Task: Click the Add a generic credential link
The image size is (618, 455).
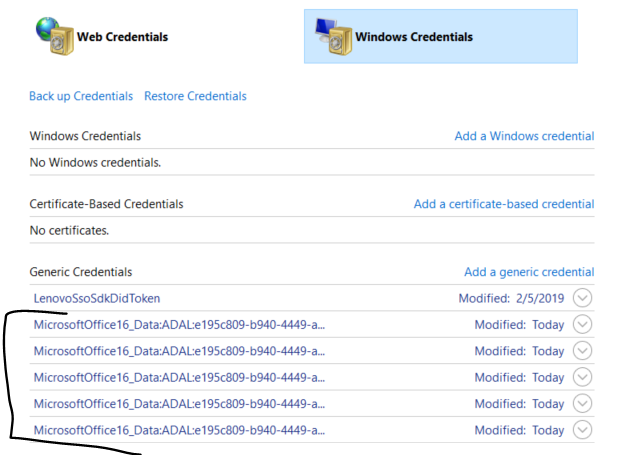Action: click(x=529, y=272)
